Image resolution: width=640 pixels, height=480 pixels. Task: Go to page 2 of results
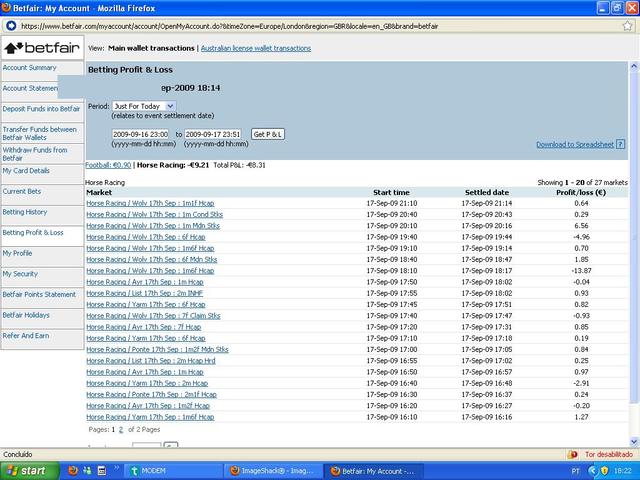(121, 429)
